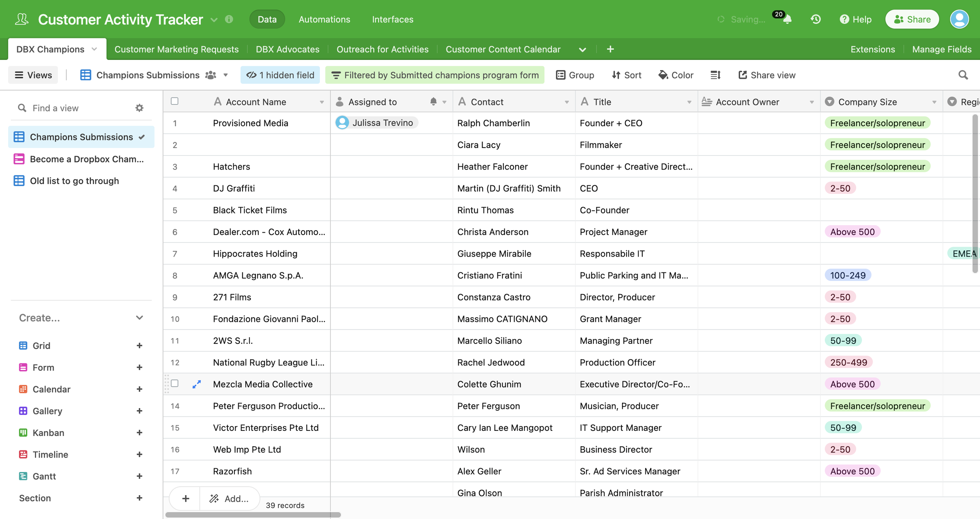Select the Champions Submissions view in sidebar
Image resolution: width=980 pixels, height=519 pixels.
coord(81,137)
